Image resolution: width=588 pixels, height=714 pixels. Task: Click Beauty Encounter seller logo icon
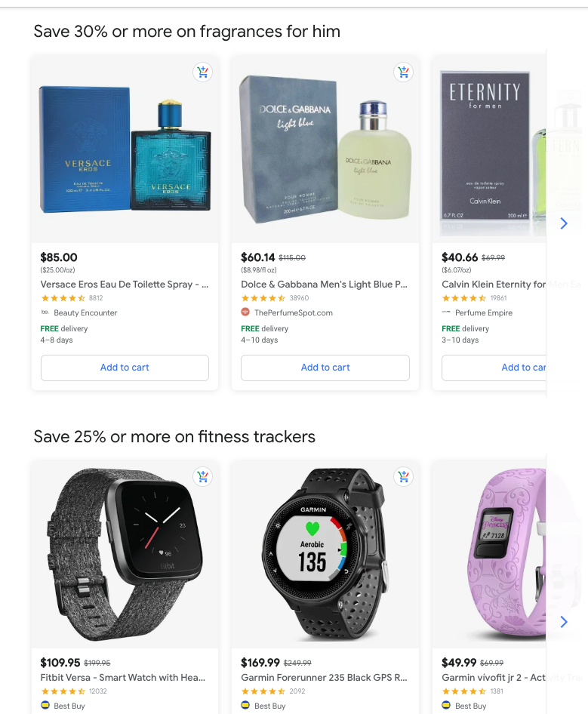(x=45, y=312)
